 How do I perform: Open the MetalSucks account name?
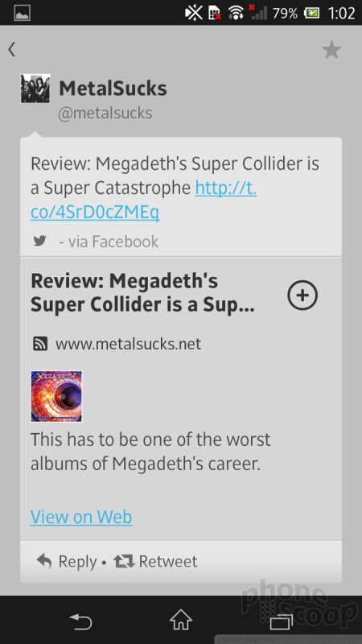coord(113,89)
